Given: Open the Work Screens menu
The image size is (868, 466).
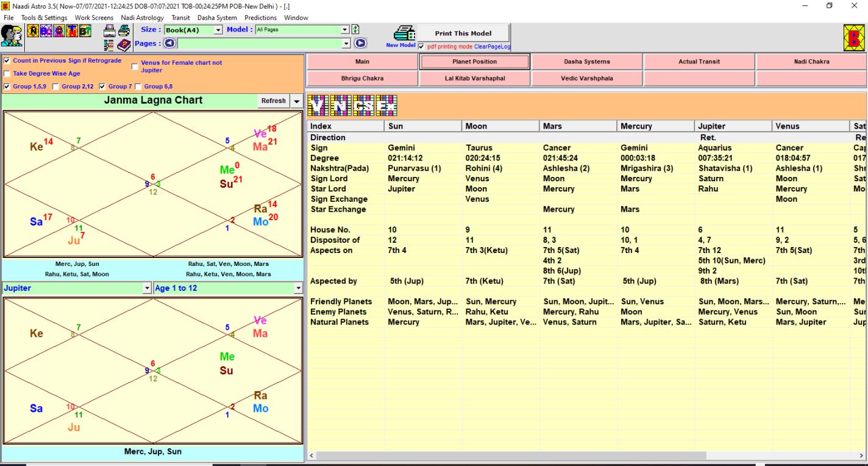Looking at the screenshot, I should click(x=94, y=18).
